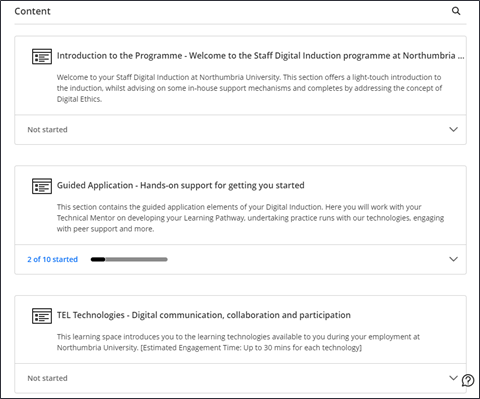Expand the TEL Technologies module chevron
Image resolution: width=480 pixels, height=399 pixels.
point(453,378)
